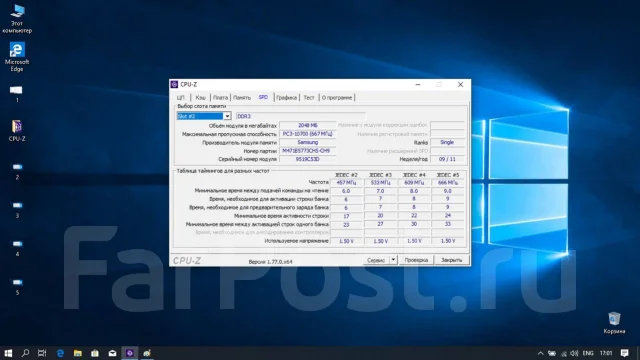Click the PC3-10700 bandwidth value
The image size is (640, 360).
[x=307, y=134]
